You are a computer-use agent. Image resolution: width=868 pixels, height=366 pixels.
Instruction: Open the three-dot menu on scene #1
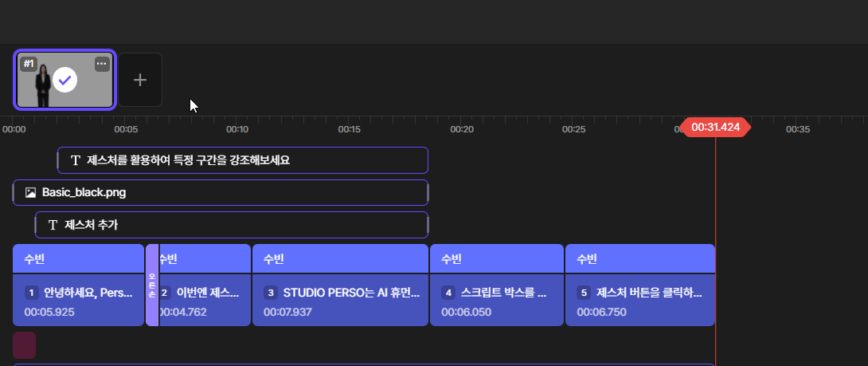point(102,64)
